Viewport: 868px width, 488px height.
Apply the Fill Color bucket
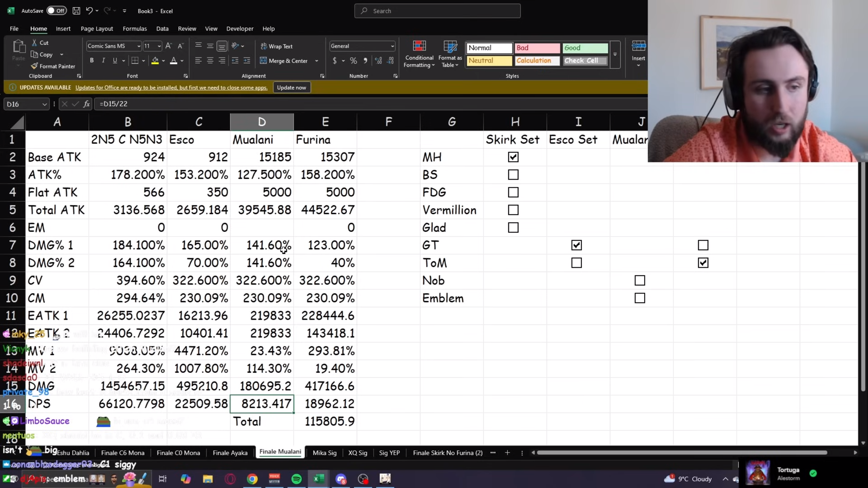pos(155,61)
